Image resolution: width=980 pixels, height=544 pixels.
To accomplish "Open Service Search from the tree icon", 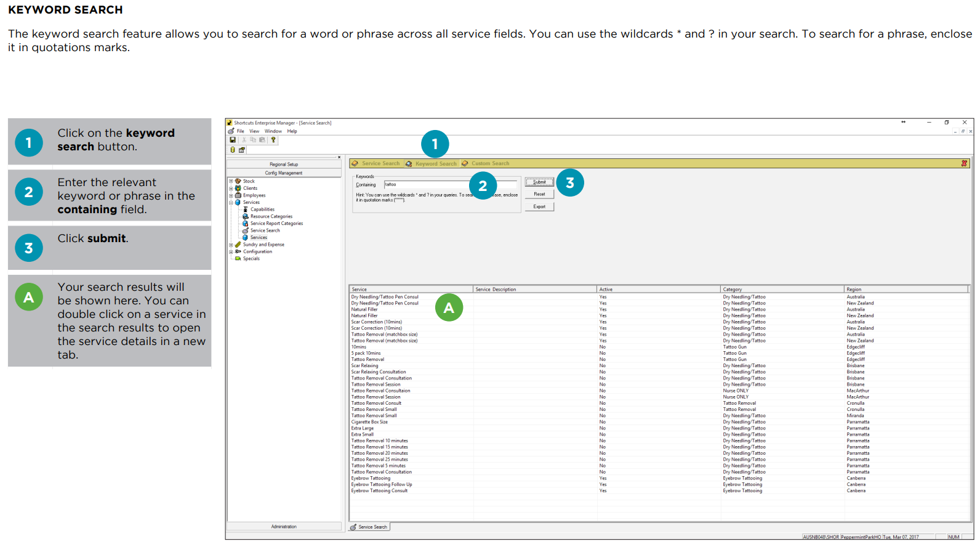I will pyautogui.click(x=246, y=230).
